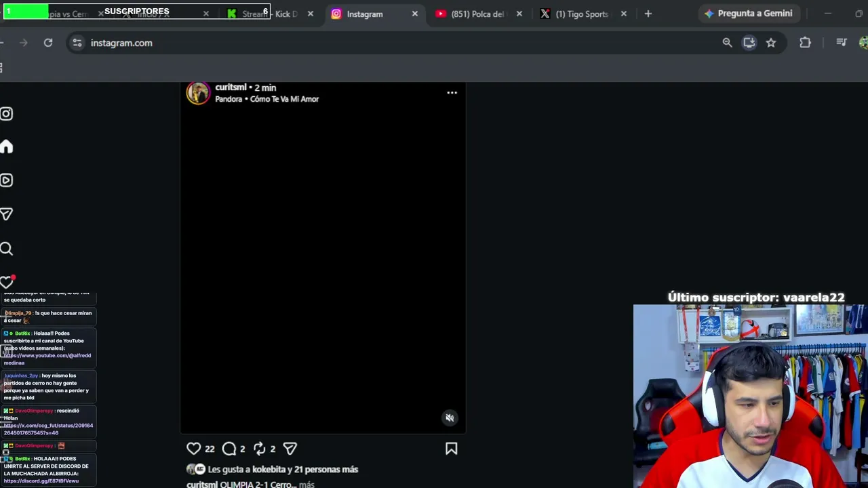Open the browser media controls
This screenshot has width=868, height=488.
842,43
